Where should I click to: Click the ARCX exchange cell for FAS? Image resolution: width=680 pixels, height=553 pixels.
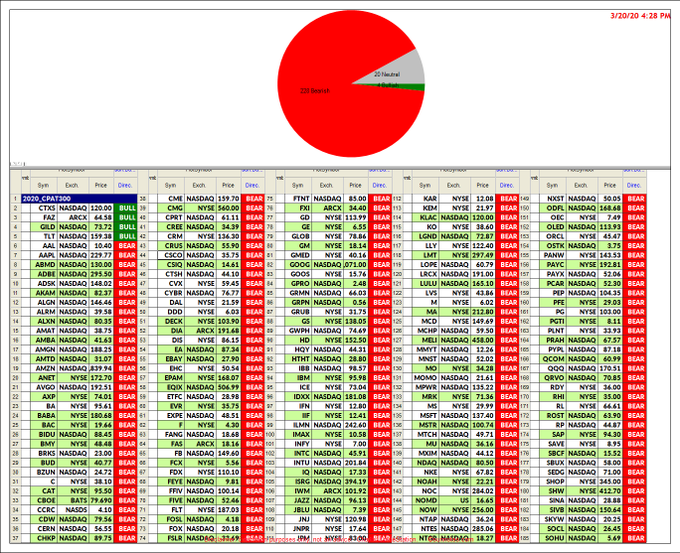pyautogui.click(x=200, y=444)
